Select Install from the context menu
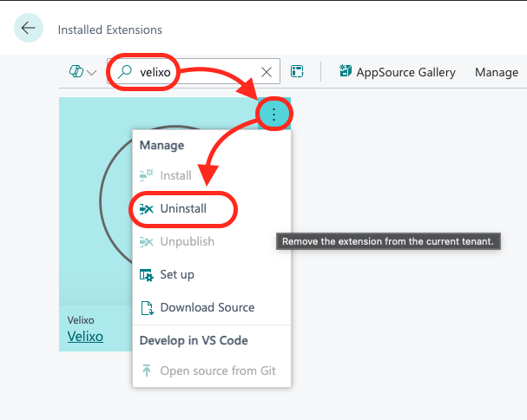527x420 pixels. (x=175, y=175)
